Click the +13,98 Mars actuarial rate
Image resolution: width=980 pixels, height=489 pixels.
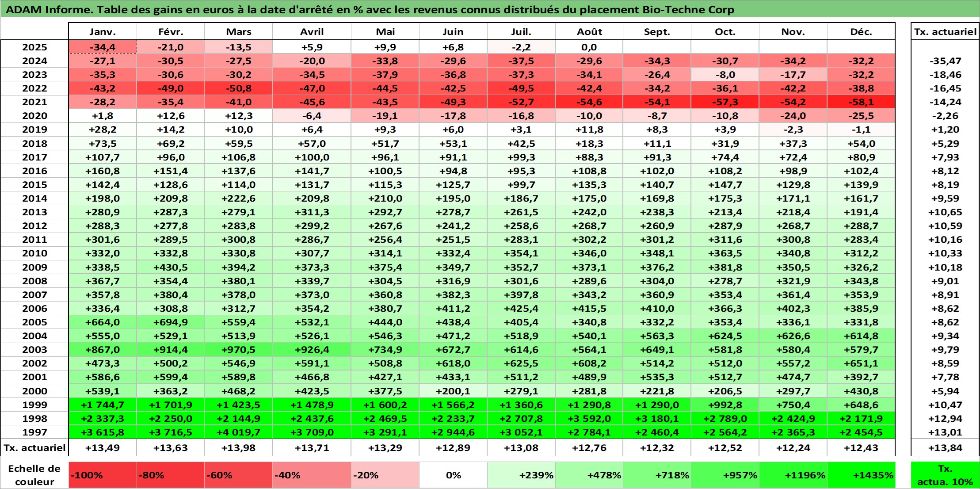[239, 448]
